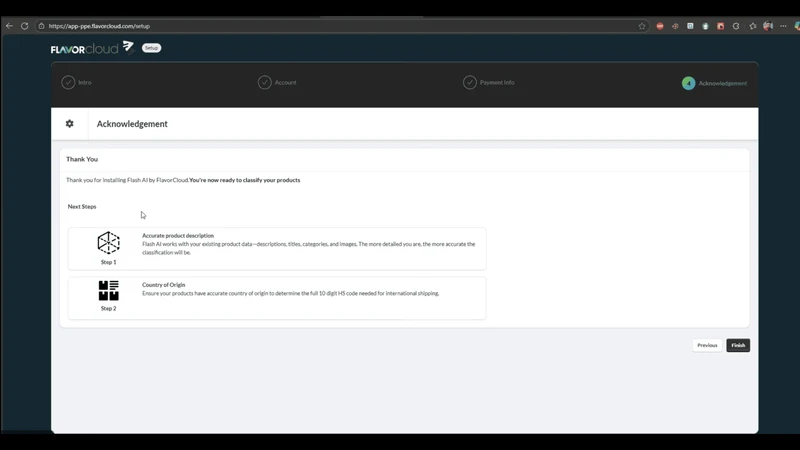Click 'Accurate product description' heading
The image size is (800, 450).
click(x=178, y=236)
